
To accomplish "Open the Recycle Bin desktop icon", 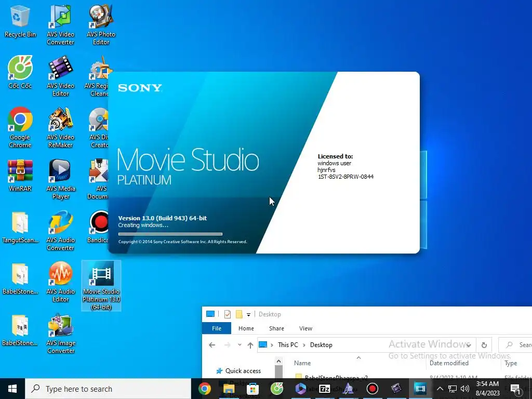I will point(20,21).
